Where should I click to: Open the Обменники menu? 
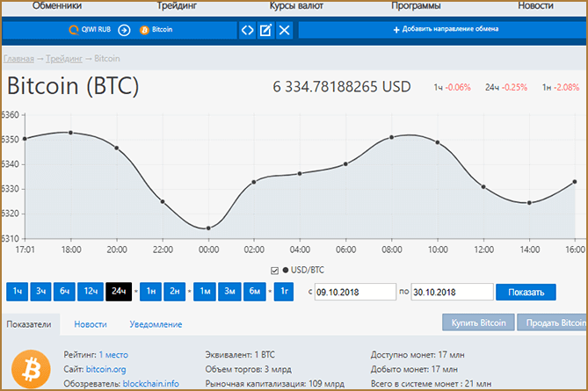pyautogui.click(x=57, y=5)
